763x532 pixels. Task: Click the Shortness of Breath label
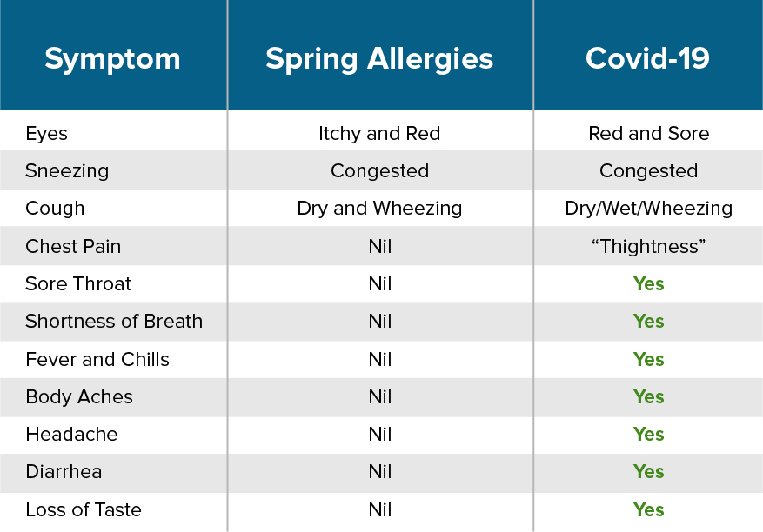(x=114, y=322)
